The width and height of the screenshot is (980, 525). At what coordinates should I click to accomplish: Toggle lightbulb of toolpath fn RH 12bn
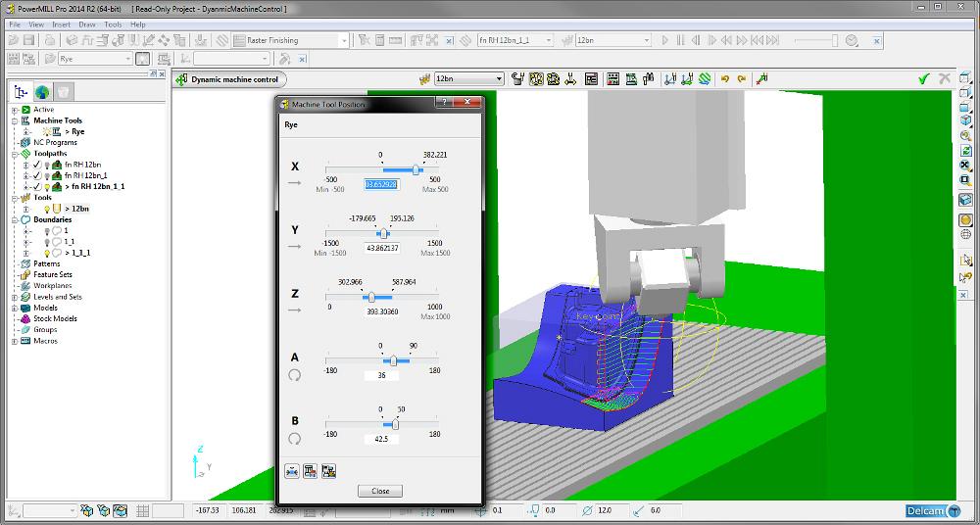pyautogui.click(x=47, y=165)
